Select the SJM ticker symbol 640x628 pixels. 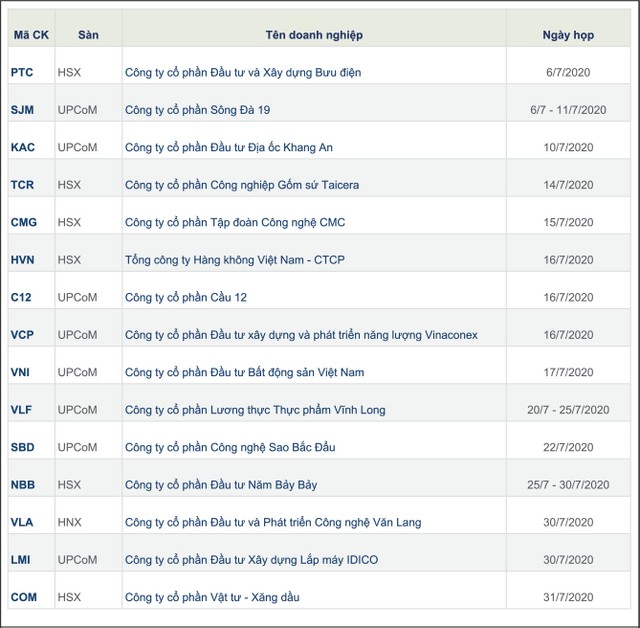[x=22, y=110]
